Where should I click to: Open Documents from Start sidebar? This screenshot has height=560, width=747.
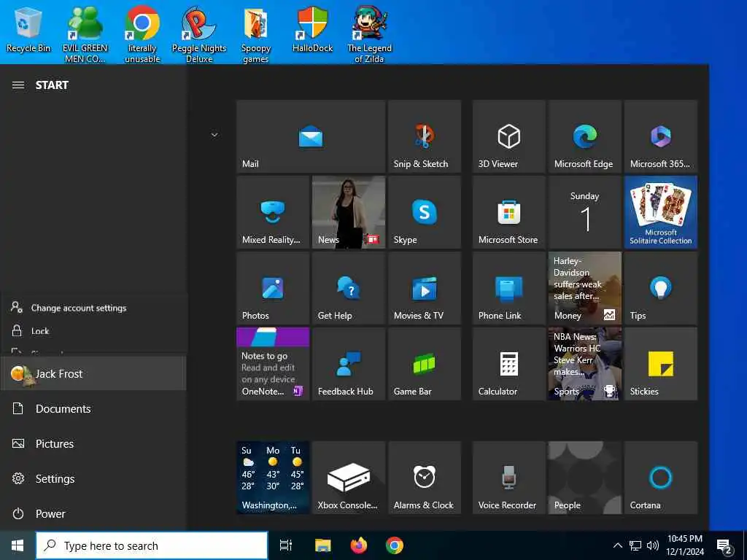pos(93,408)
